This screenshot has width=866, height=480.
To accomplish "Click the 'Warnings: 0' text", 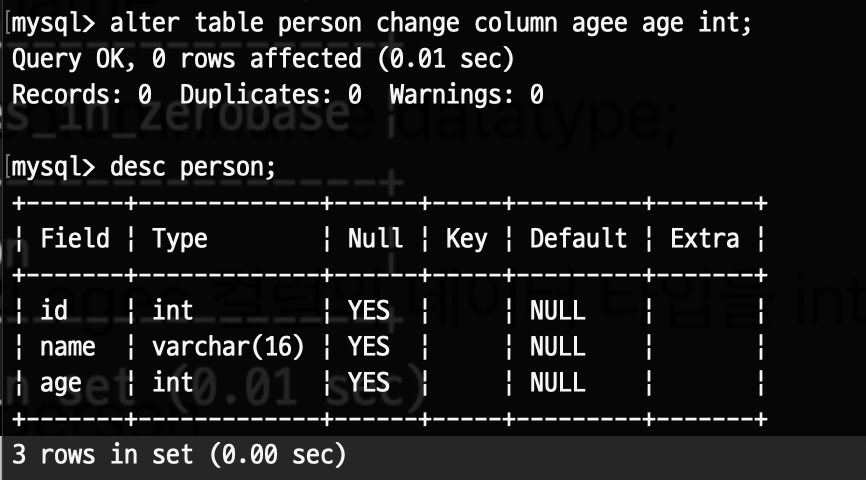I will [x=466, y=94].
